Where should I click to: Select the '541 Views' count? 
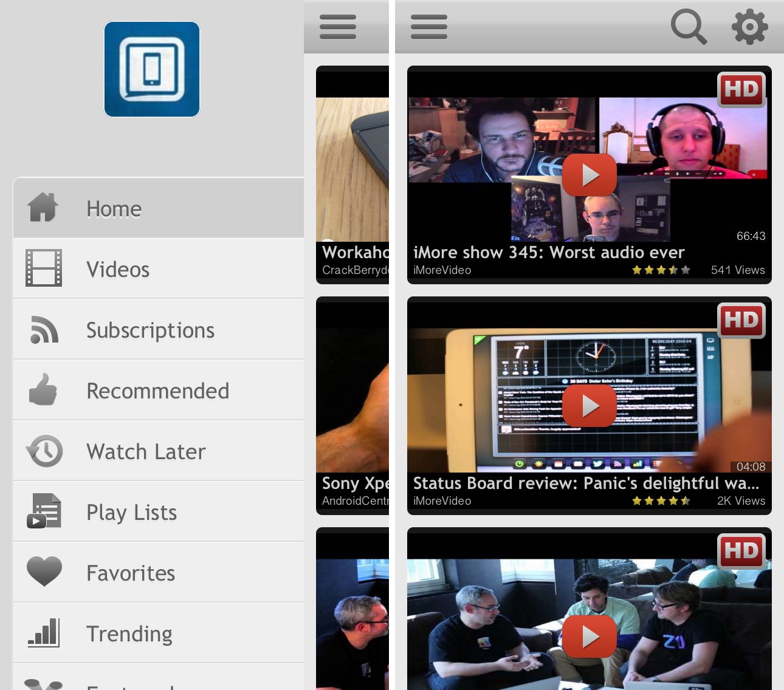pos(738,270)
